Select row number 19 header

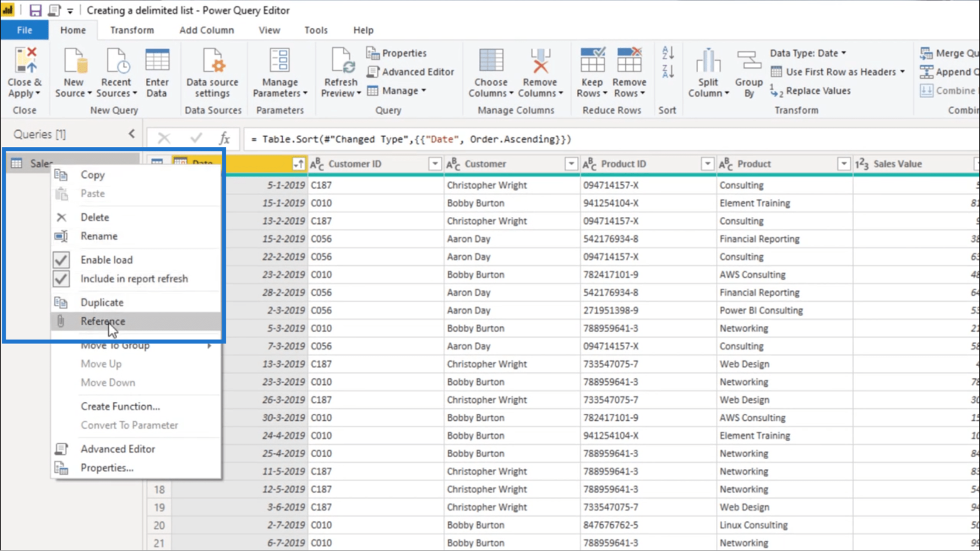click(159, 507)
